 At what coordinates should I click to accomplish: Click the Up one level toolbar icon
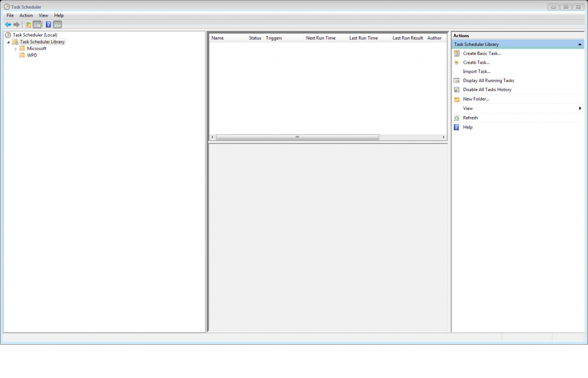click(28, 25)
